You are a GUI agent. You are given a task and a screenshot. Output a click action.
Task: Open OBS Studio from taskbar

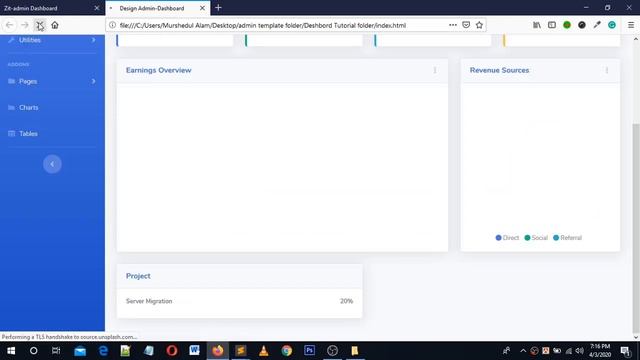coord(332,351)
